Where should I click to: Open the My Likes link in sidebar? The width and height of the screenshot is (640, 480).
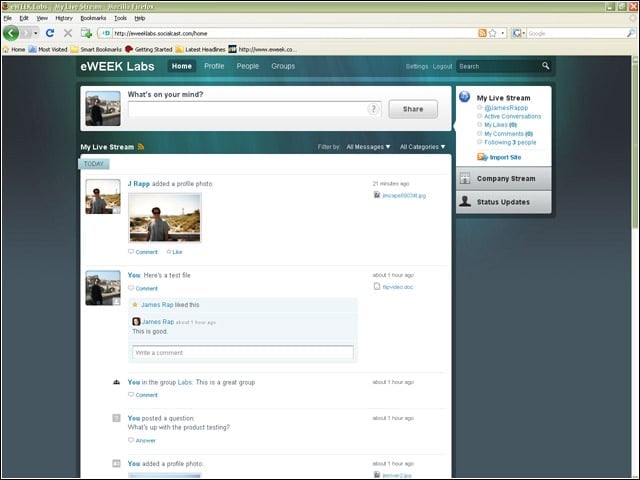point(500,125)
